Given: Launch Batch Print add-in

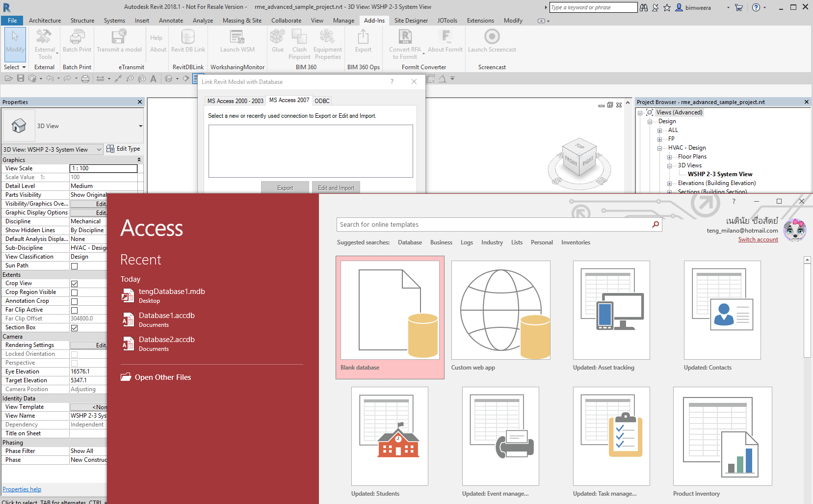Looking at the screenshot, I should 77,41.
